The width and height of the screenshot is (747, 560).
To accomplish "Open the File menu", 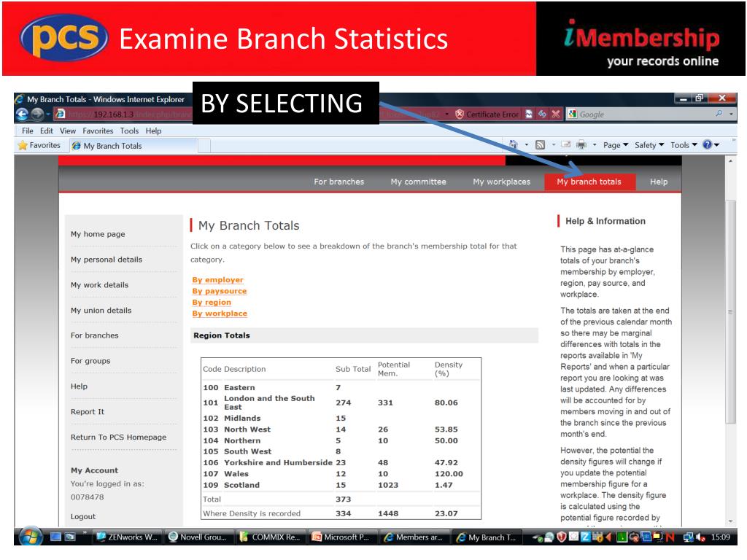I will tap(28, 131).
